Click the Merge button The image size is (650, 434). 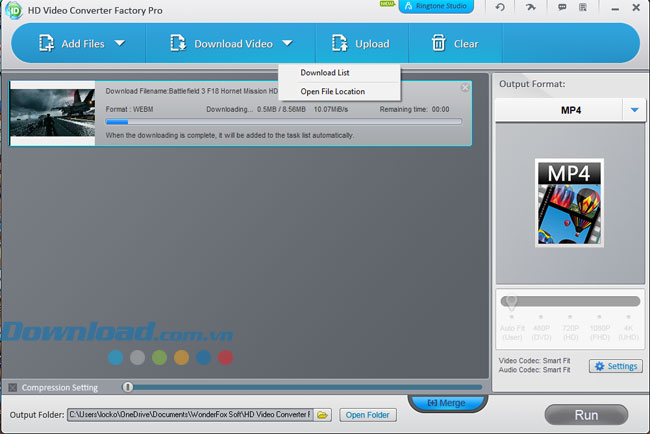(447, 402)
